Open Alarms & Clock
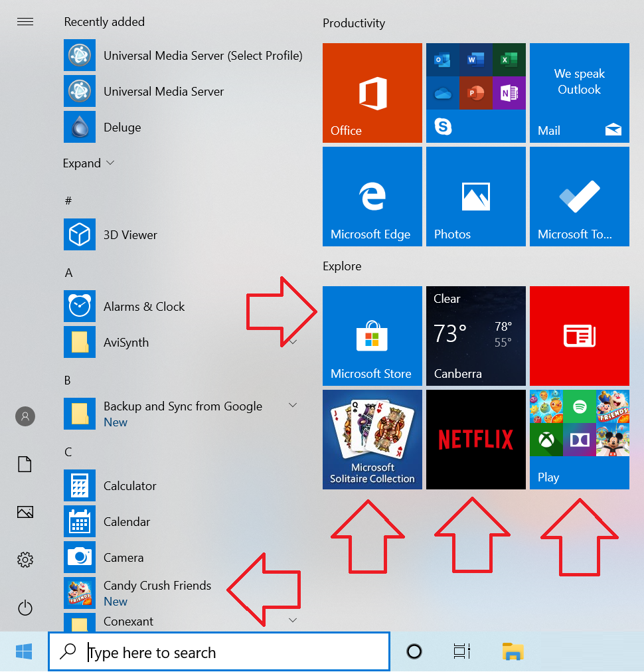The image size is (644, 672). [x=183, y=306]
